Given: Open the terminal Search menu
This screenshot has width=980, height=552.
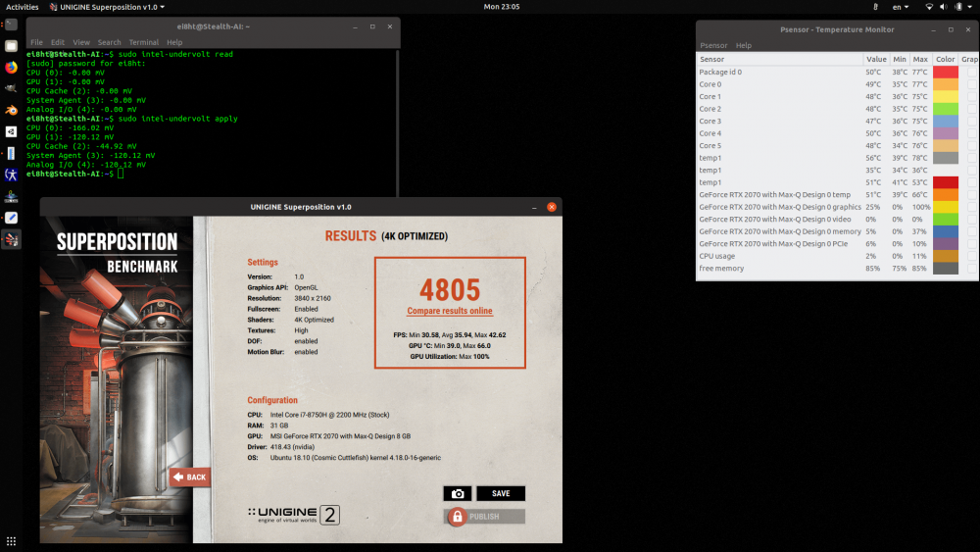Looking at the screenshot, I should click(x=110, y=42).
